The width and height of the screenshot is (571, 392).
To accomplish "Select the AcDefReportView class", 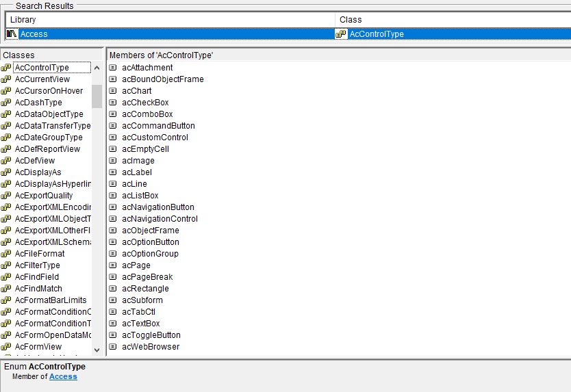I will [x=47, y=149].
